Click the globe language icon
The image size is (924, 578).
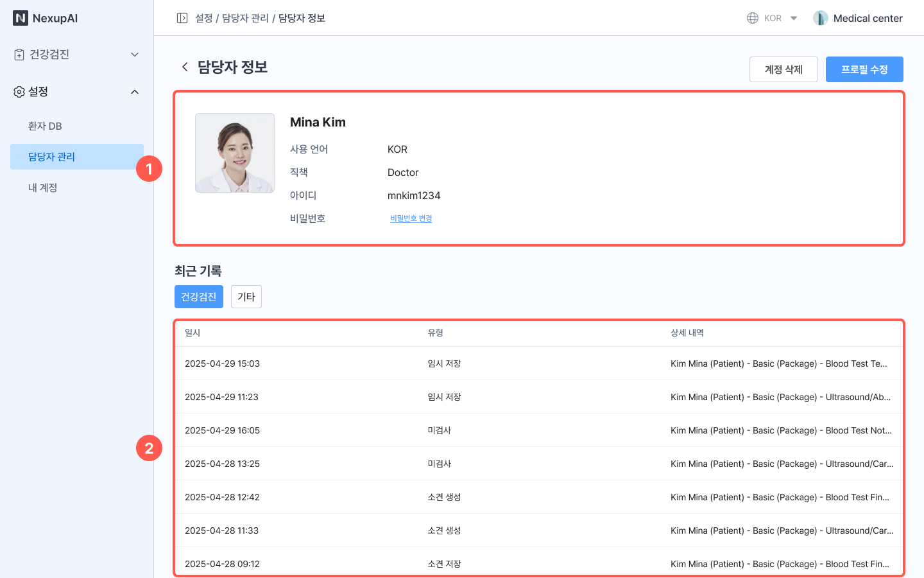[x=753, y=18]
